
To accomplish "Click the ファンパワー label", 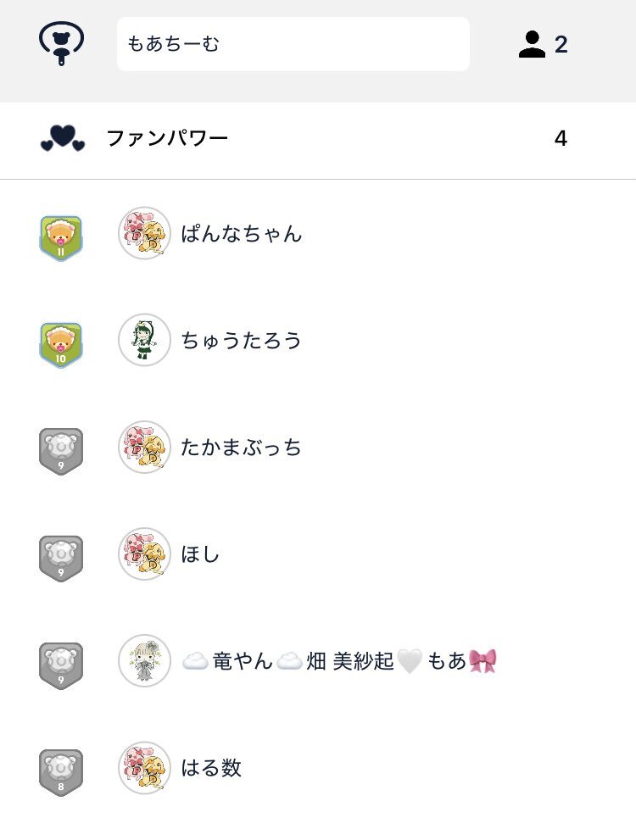I will pos(167,138).
